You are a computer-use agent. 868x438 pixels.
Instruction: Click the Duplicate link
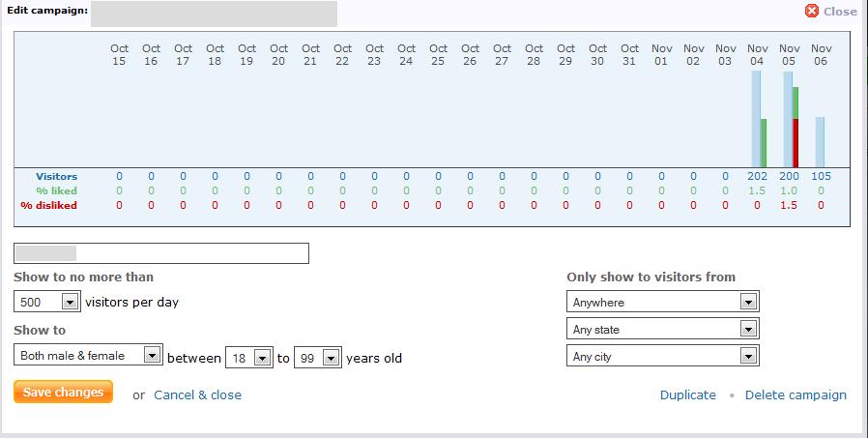pos(687,394)
